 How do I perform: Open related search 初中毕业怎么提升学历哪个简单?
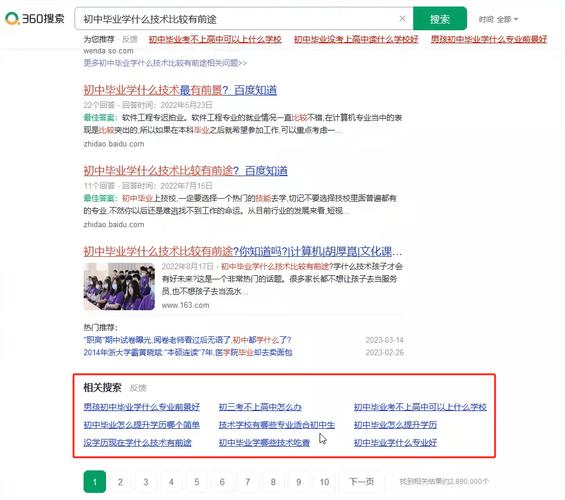click(x=142, y=425)
